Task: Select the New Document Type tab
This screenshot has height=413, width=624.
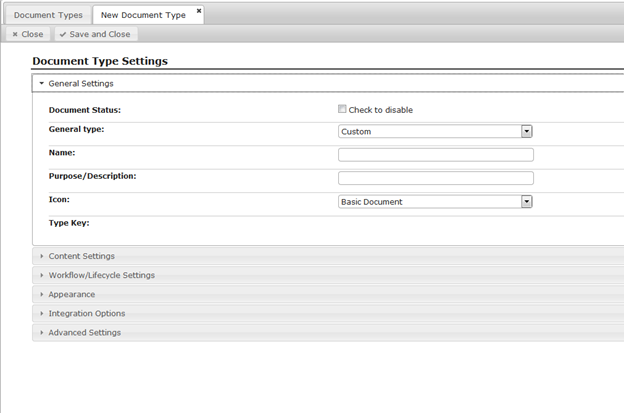Action: (143, 15)
